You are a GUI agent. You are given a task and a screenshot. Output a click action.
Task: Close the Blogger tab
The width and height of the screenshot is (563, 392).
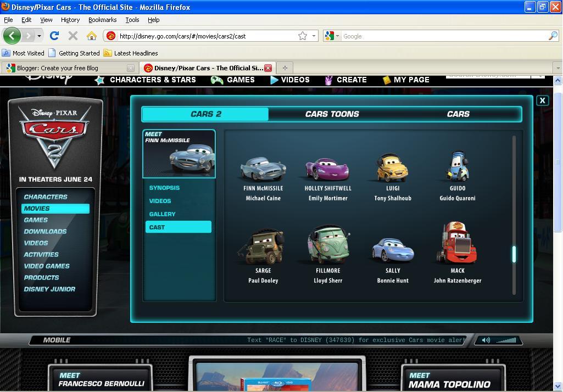coord(131,68)
